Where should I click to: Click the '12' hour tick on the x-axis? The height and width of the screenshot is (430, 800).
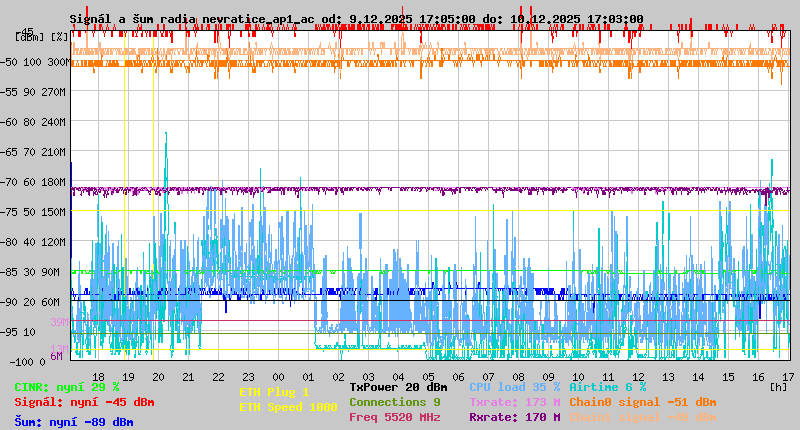(x=638, y=377)
